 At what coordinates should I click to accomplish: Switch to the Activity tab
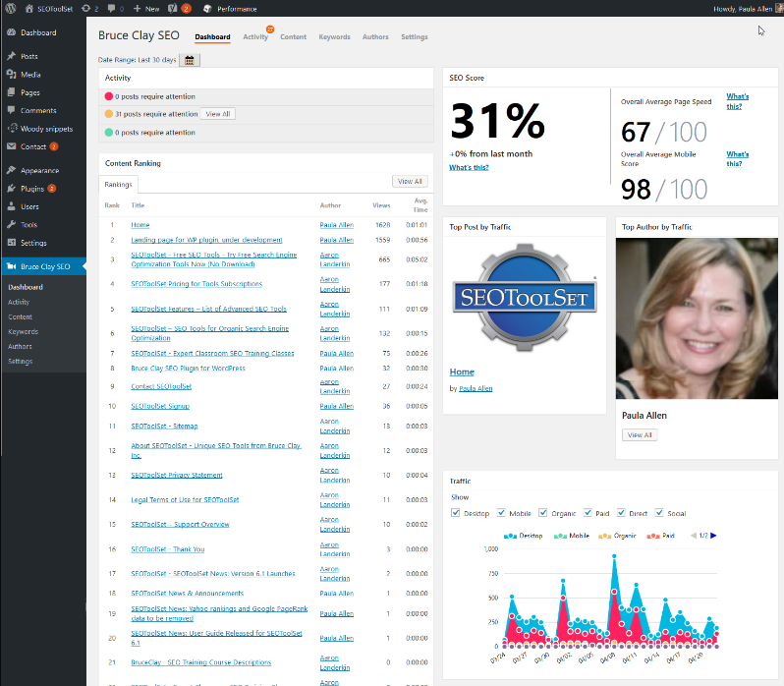click(x=255, y=37)
